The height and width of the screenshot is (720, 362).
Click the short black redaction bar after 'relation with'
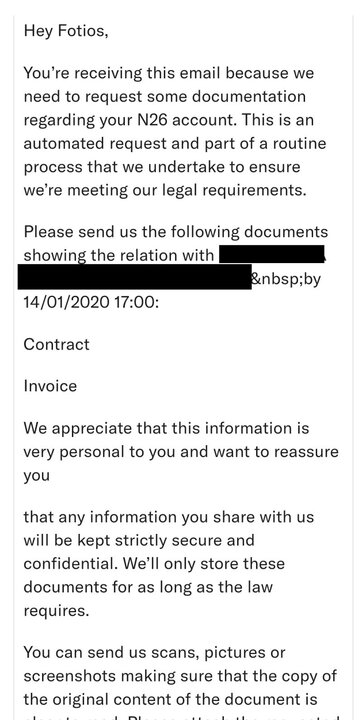(272, 254)
